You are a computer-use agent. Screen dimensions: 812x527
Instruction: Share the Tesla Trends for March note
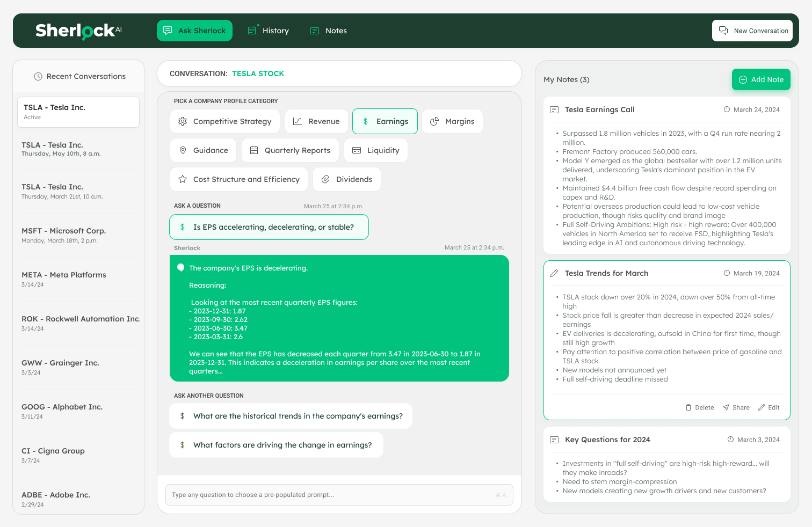(x=736, y=407)
